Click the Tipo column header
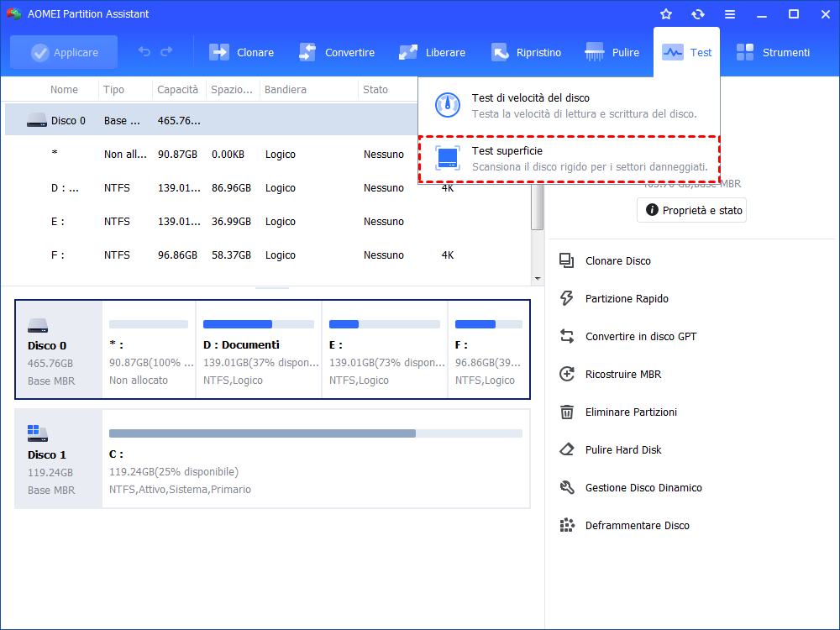 pyautogui.click(x=113, y=90)
